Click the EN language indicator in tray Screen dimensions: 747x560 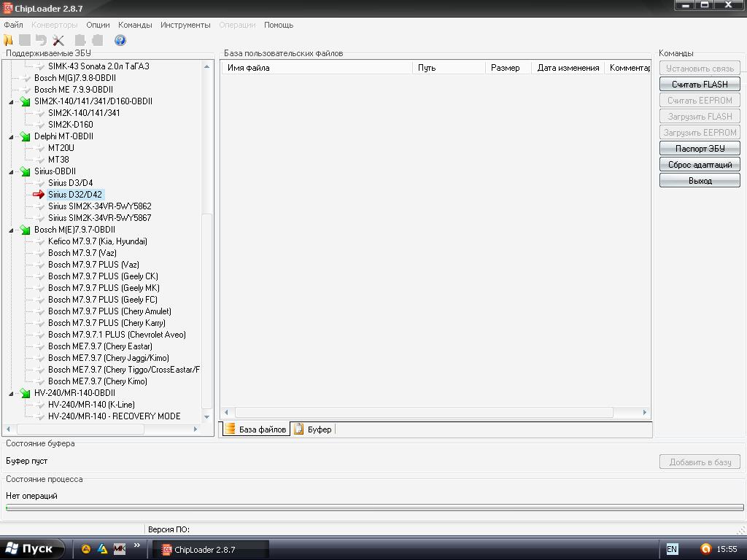671,549
